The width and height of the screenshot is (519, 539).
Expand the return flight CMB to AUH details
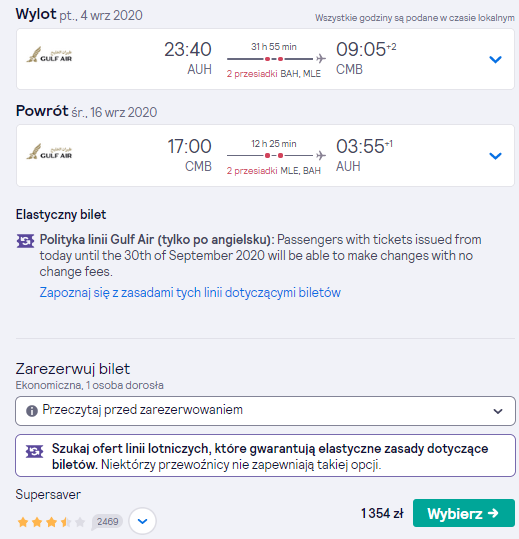point(495,156)
